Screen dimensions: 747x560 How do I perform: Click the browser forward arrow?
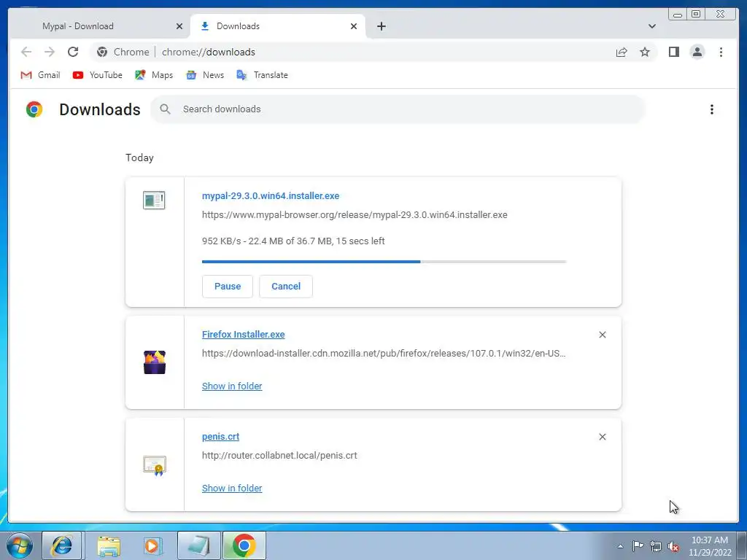click(50, 52)
